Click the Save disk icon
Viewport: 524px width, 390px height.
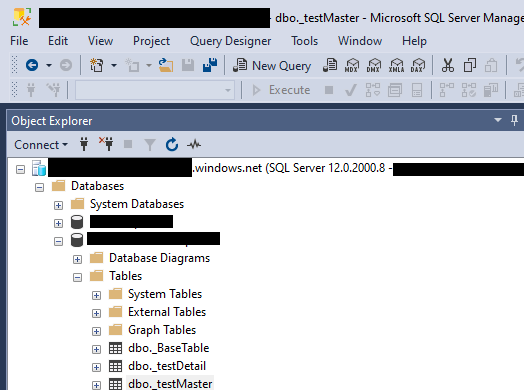click(188, 65)
